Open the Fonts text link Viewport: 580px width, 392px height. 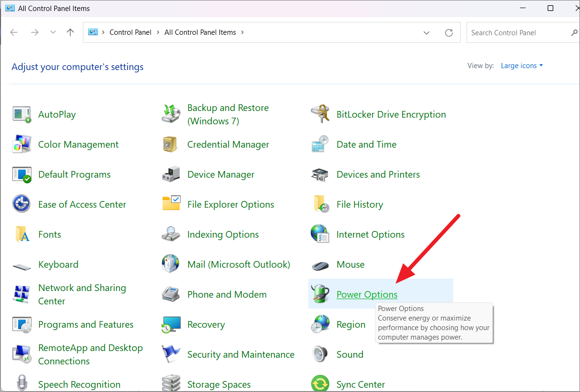50,234
